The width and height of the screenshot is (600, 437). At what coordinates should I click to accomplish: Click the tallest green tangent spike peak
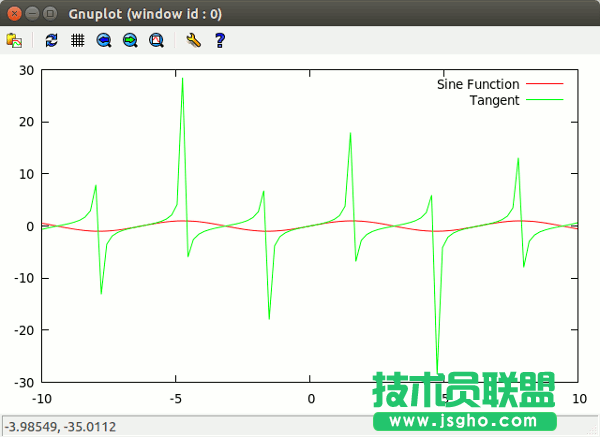182,78
